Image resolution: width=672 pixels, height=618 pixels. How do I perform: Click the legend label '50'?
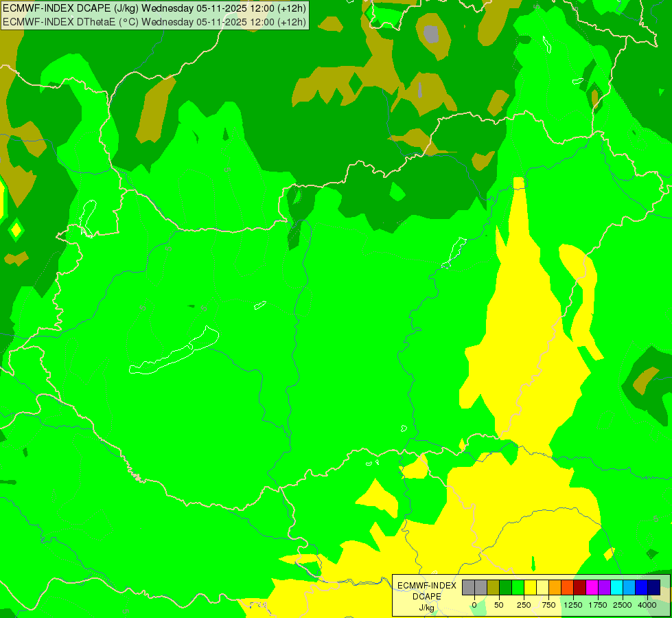click(x=499, y=605)
